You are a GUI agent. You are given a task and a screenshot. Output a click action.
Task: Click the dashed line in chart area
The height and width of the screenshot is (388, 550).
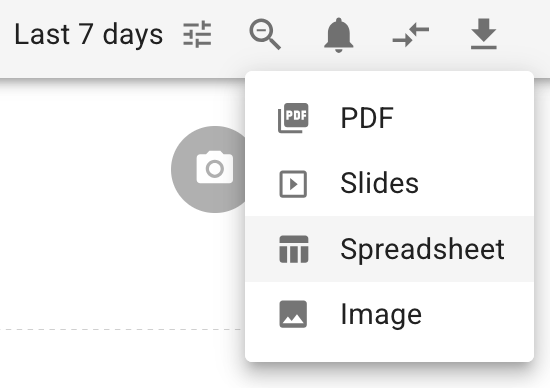pyautogui.click(x=122, y=329)
